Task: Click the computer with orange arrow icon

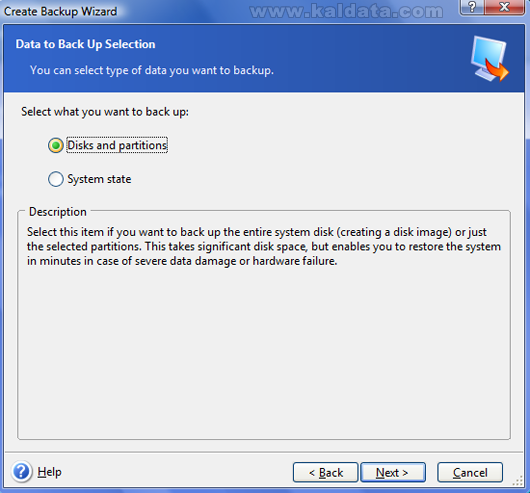Action: (489, 59)
